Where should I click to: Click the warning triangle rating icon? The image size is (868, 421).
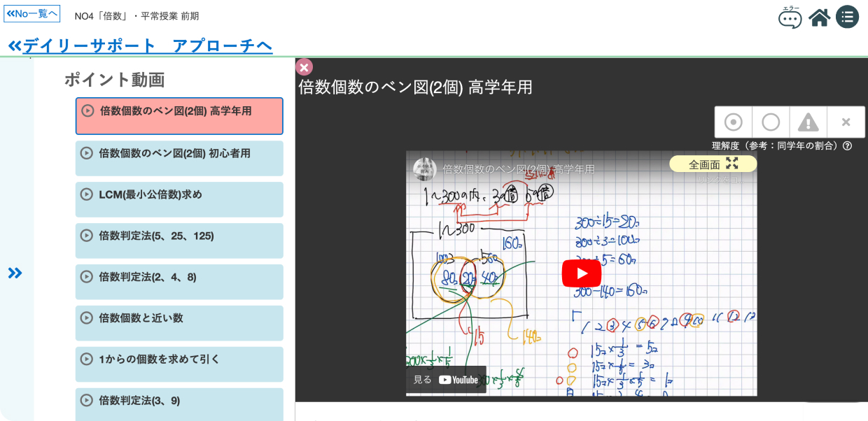pos(808,122)
